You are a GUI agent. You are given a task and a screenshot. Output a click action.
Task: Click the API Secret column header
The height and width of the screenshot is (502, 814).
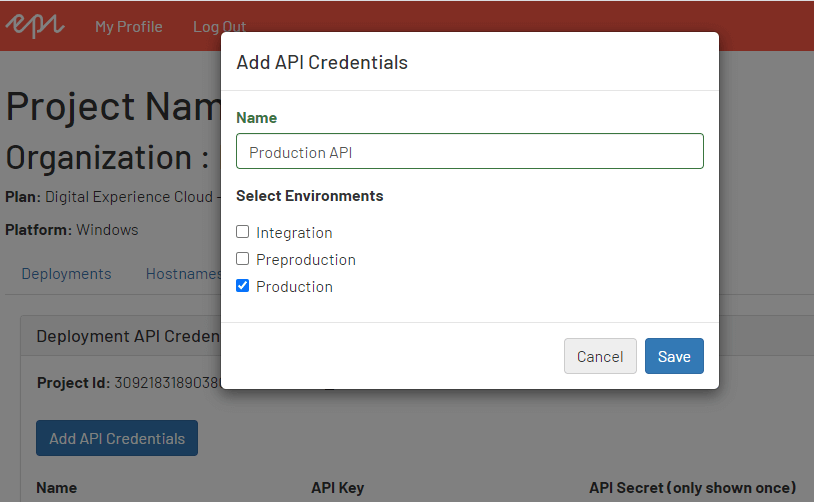(692, 488)
